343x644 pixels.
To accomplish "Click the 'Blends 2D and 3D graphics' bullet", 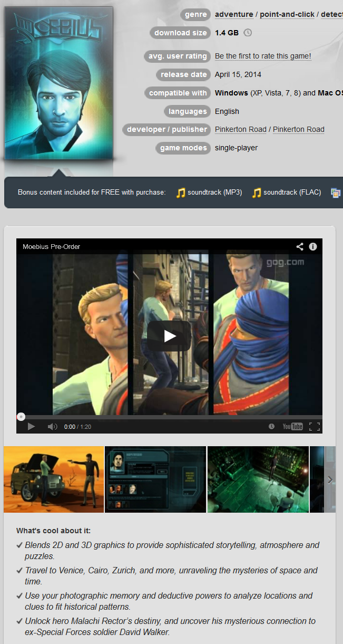I will click(172, 551).
